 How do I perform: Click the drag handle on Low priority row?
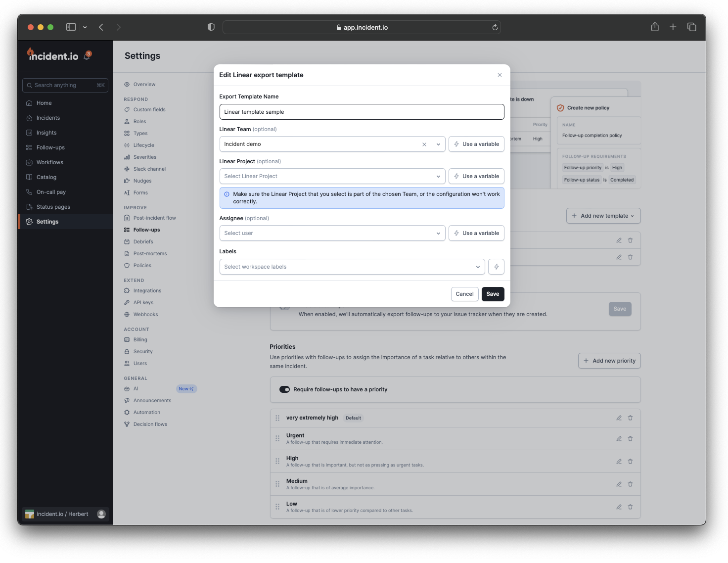277,507
